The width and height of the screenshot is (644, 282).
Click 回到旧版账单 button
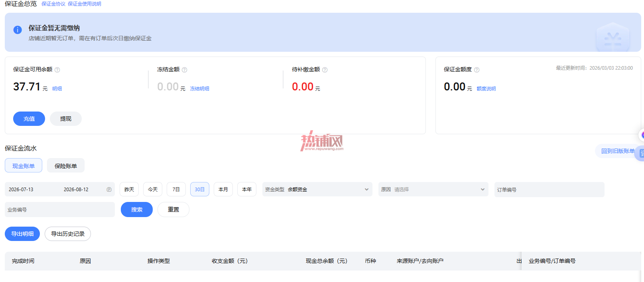(618, 151)
